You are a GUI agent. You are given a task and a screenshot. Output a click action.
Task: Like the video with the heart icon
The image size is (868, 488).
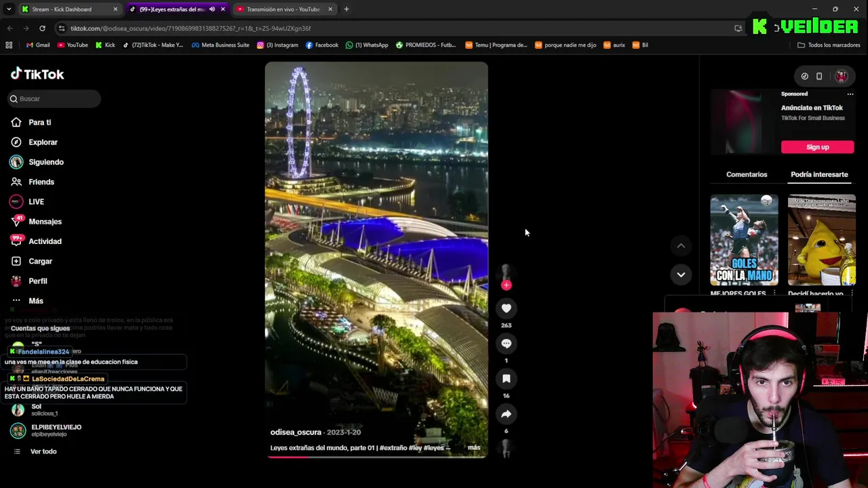(x=506, y=308)
